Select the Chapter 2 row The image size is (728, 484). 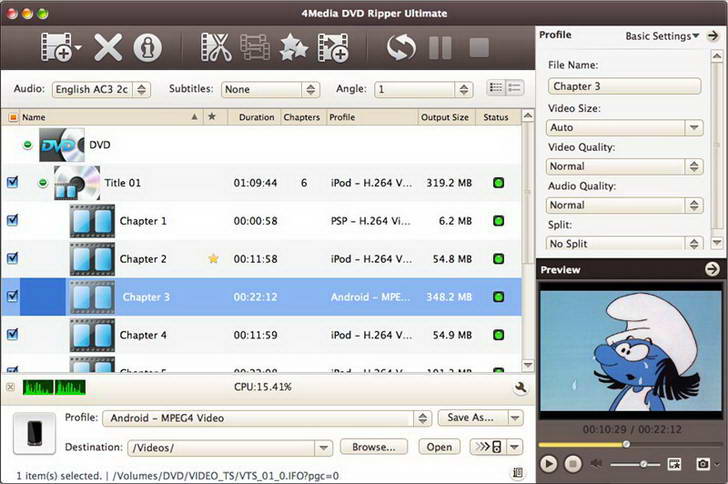[x=261, y=259]
